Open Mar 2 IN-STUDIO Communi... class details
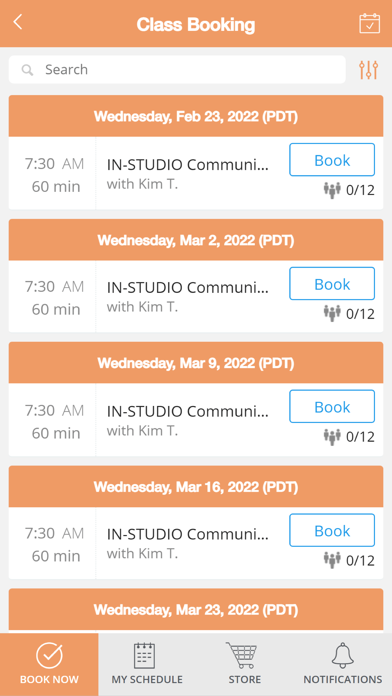 (188, 288)
